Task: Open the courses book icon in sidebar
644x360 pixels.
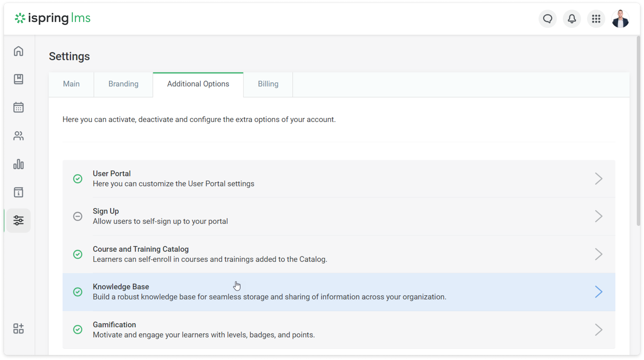Action: pos(19,79)
